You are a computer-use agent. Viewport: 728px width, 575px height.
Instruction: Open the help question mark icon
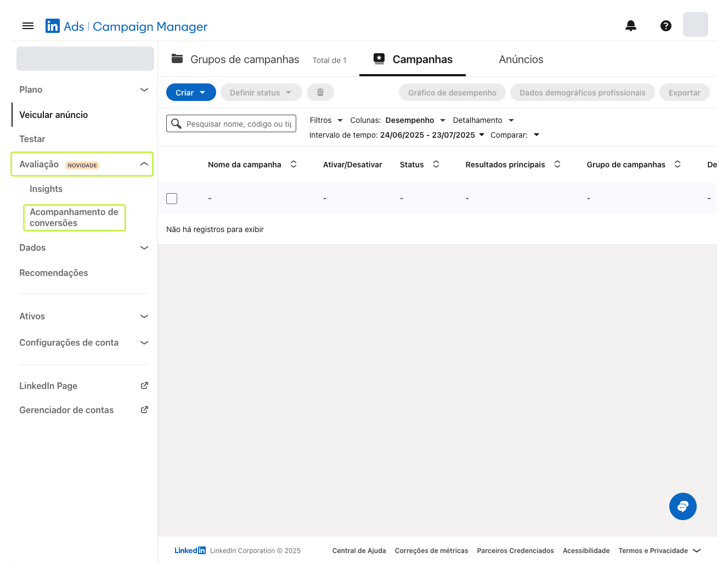[666, 26]
